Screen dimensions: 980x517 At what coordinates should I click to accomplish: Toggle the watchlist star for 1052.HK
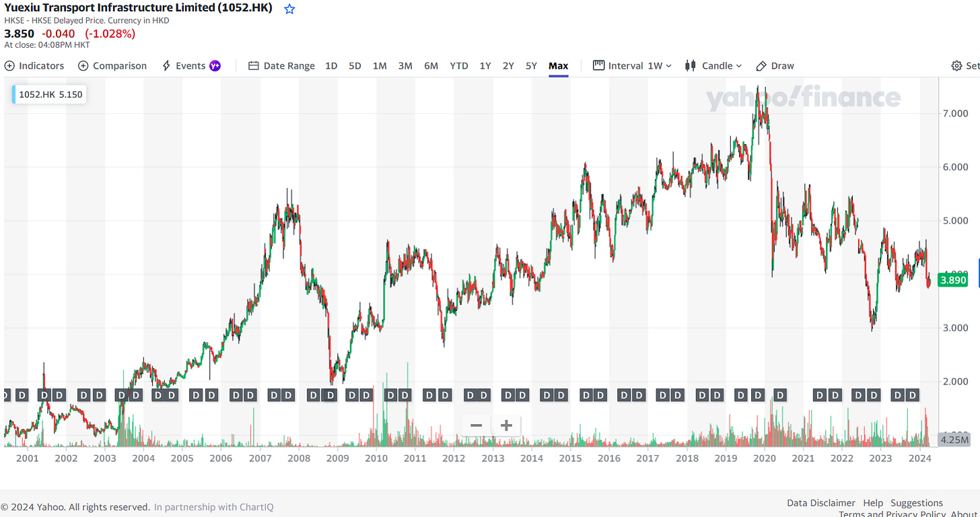pyautogui.click(x=289, y=8)
